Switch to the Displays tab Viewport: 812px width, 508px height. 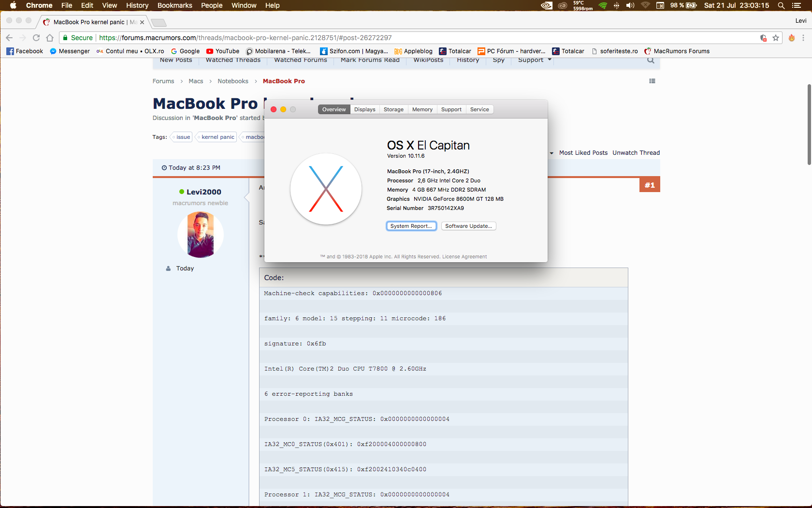point(365,109)
